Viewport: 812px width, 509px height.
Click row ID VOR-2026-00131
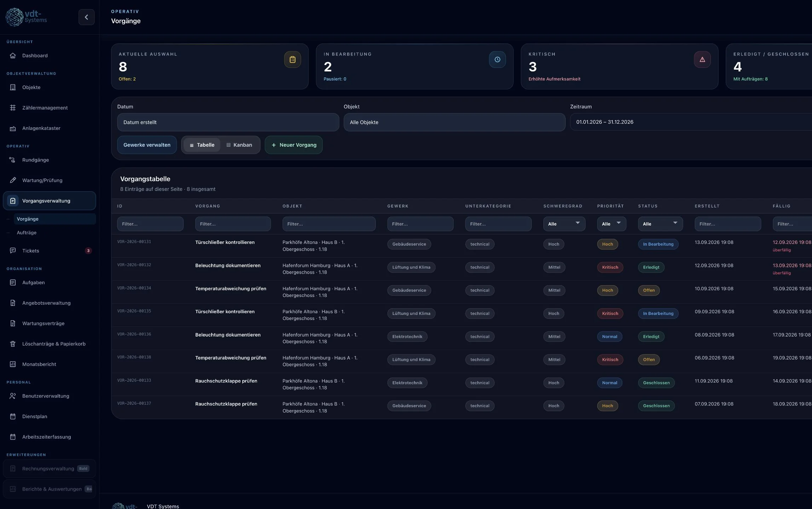click(x=134, y=242)
